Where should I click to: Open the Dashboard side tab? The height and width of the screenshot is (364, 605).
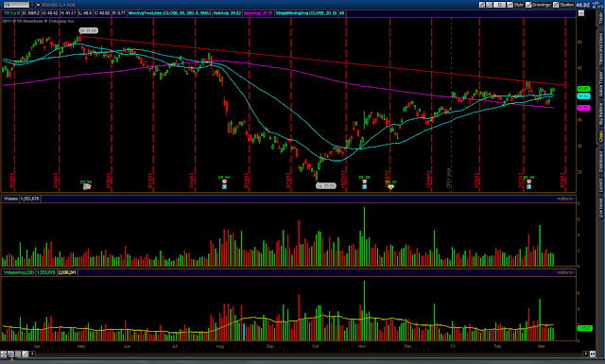(x=601, y=162)
